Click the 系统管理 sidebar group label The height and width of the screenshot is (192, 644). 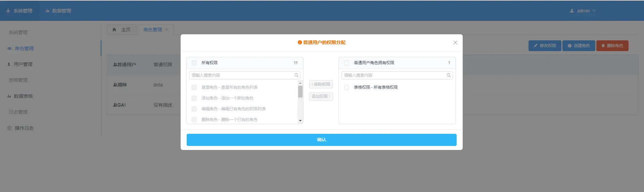(18, 33)
